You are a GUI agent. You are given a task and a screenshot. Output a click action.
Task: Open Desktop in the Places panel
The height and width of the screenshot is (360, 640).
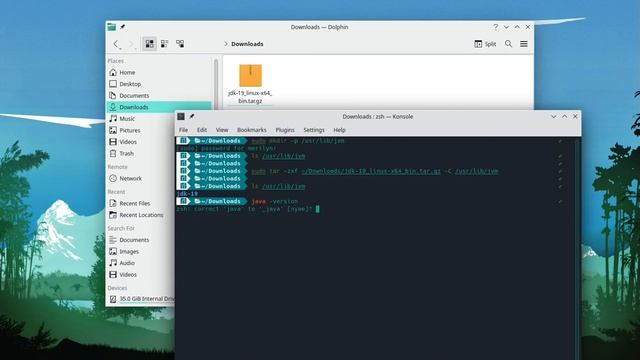159,84
